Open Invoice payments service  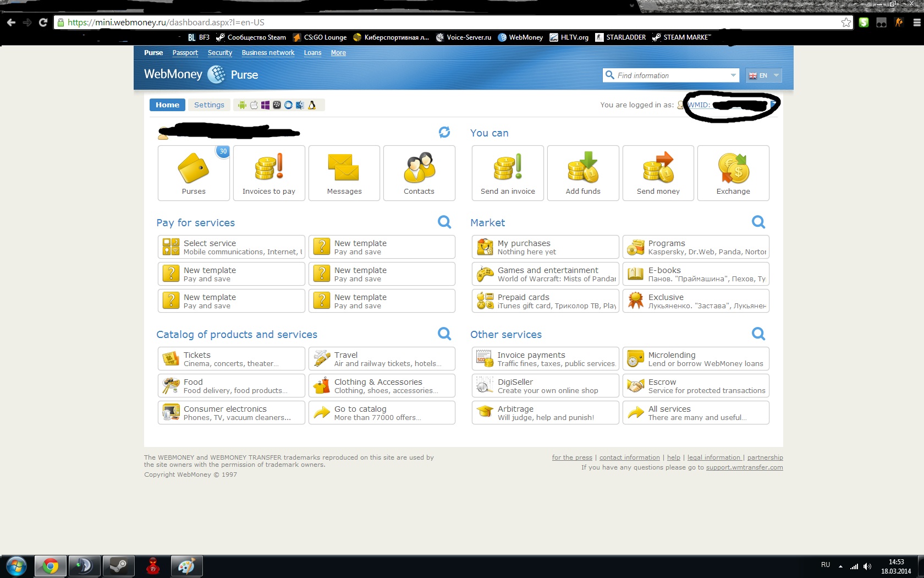pyautogui.click(x=545, y=358)
